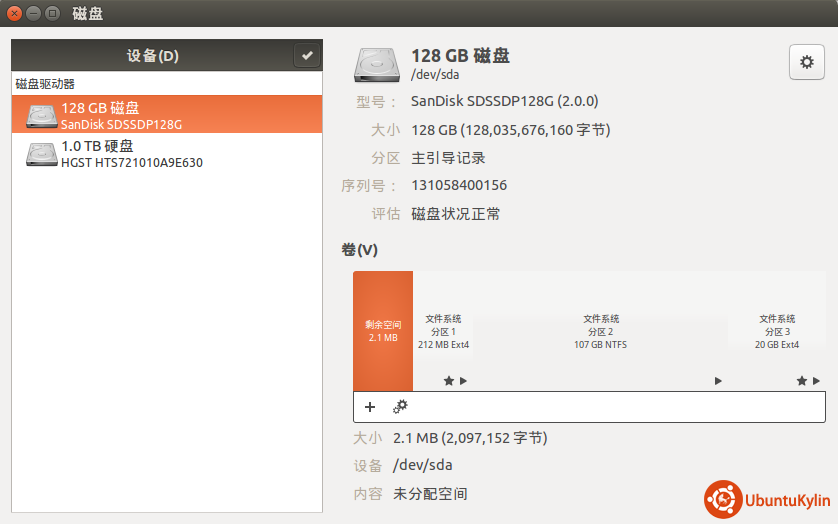838x524 pixels.
Task: Click the large disk icon in header
Action: tap(376, 65)
